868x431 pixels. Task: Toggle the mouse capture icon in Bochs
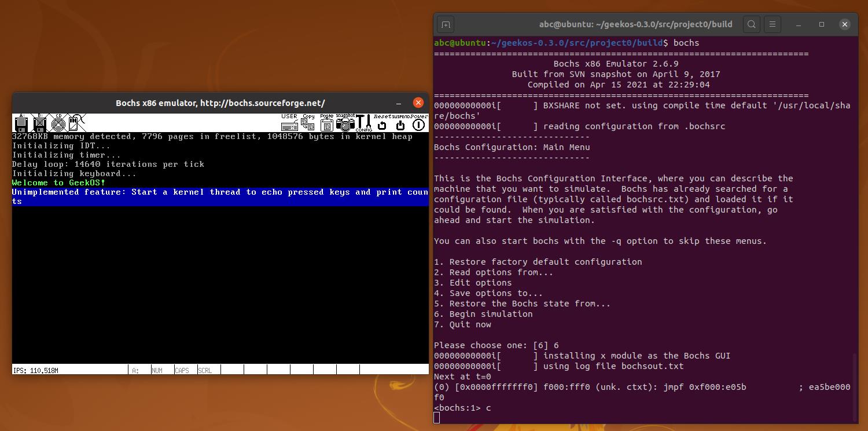tap(77, 123)
